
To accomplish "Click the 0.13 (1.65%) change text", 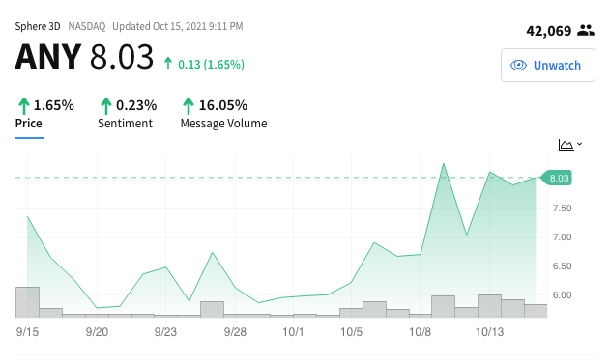I will 211,64.
